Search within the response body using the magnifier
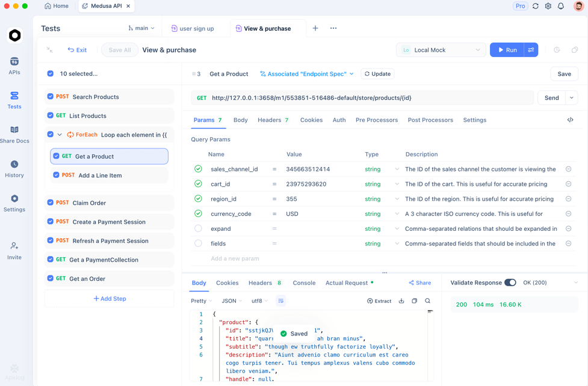588x386 pixels. tap(427, 301)
